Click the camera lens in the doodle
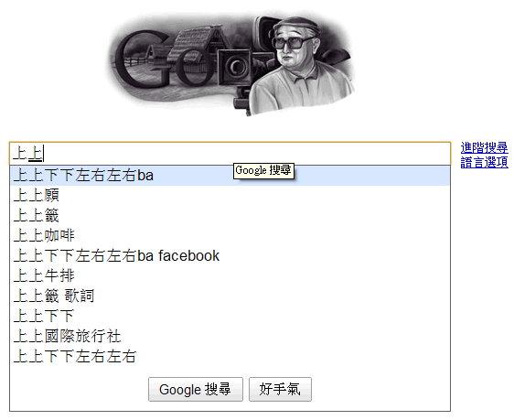The height and width of the screenshot is (420, 514). (237, 67)
